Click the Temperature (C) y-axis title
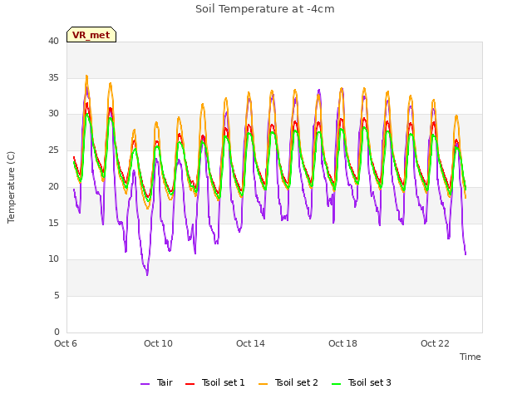Image resolution: width=532 pixels, height=399 pixels. tap(11, 187)
